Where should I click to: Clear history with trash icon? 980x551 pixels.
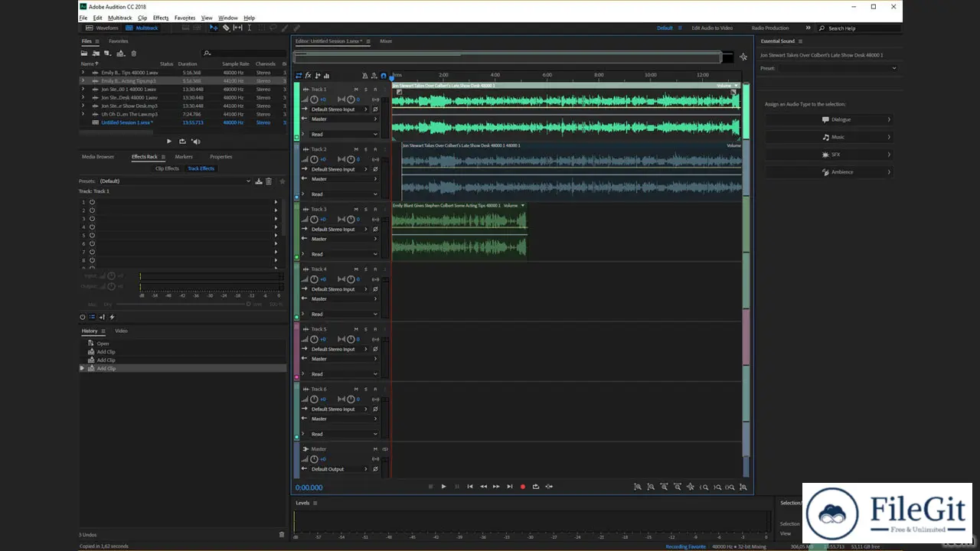click(x=282, y=534)
